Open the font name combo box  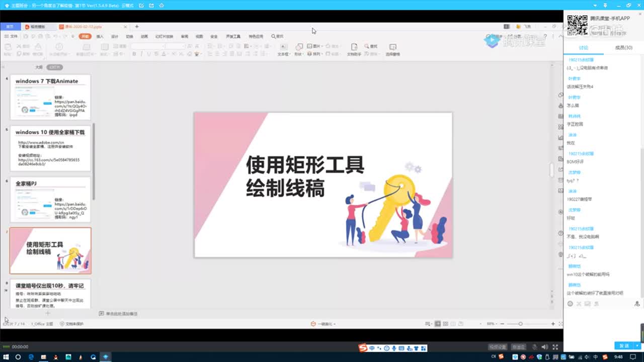pos(147,46)
